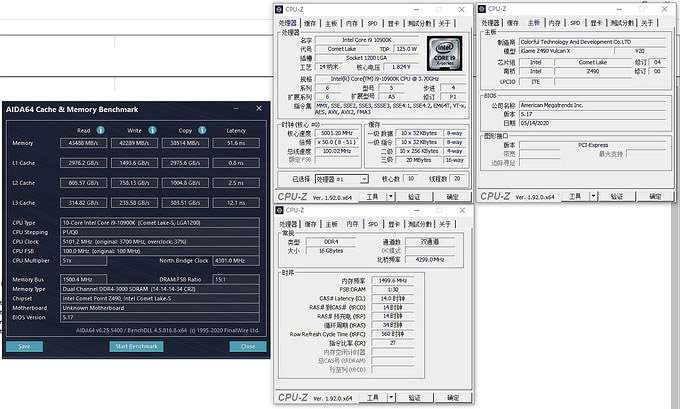
Task: Expand the 工具 dropdown arrow in the mainboard window
Action: (596, 197)
